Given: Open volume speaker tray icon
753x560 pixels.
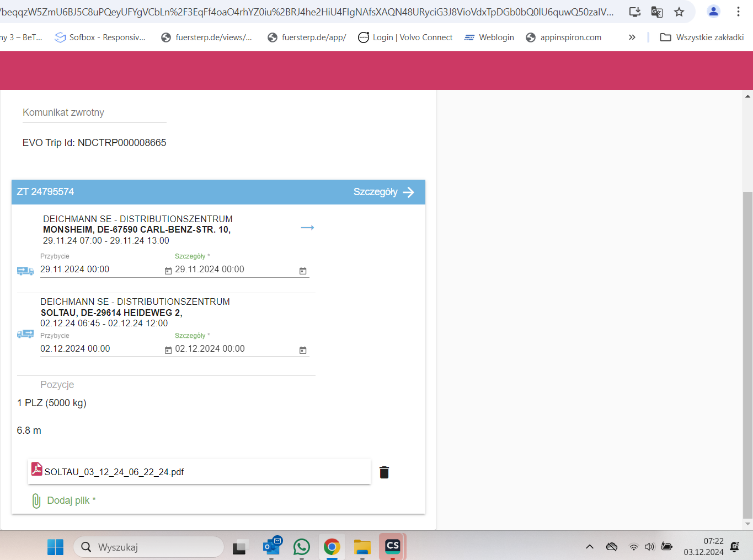Looking at the screenshot, I should pos(650,547).
